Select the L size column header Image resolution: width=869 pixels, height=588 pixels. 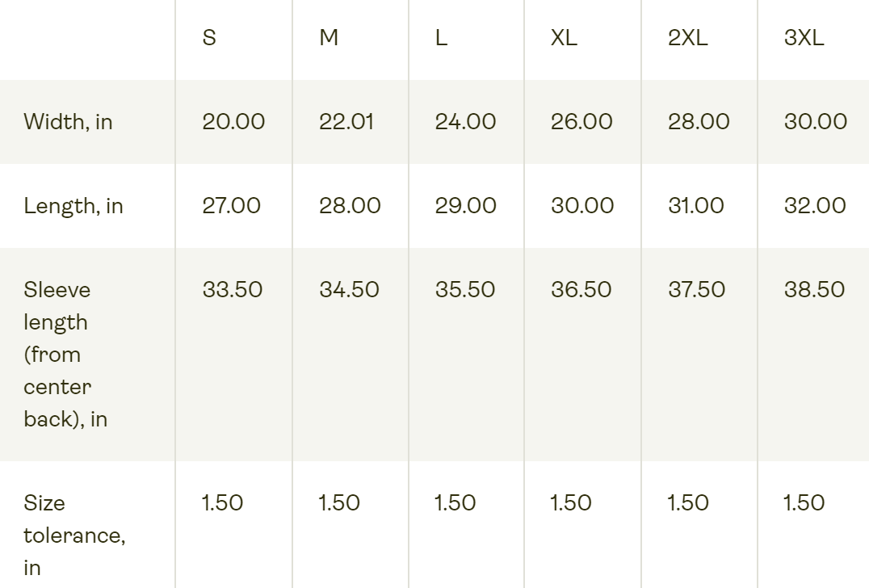pos(441,38)
